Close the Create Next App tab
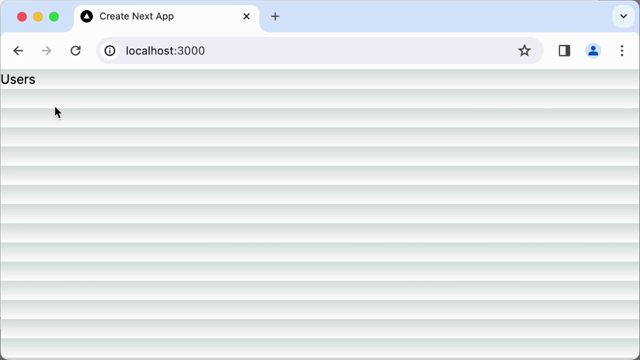The image size is (640, 360). point(247,16)
